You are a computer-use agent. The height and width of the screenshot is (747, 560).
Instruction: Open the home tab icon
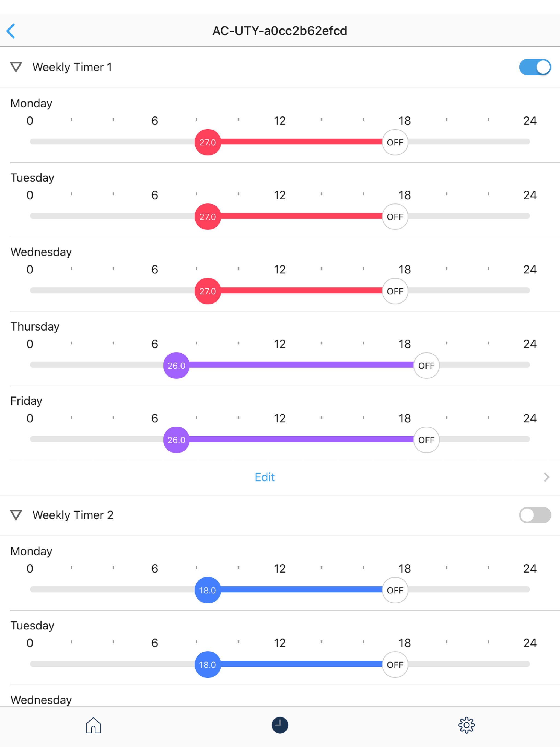[93, 725]
